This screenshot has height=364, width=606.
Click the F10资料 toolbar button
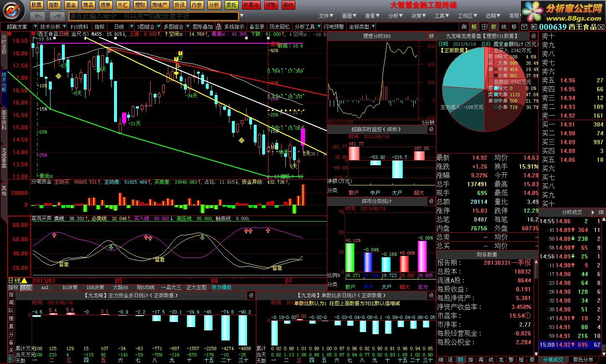tap(80, 26)
